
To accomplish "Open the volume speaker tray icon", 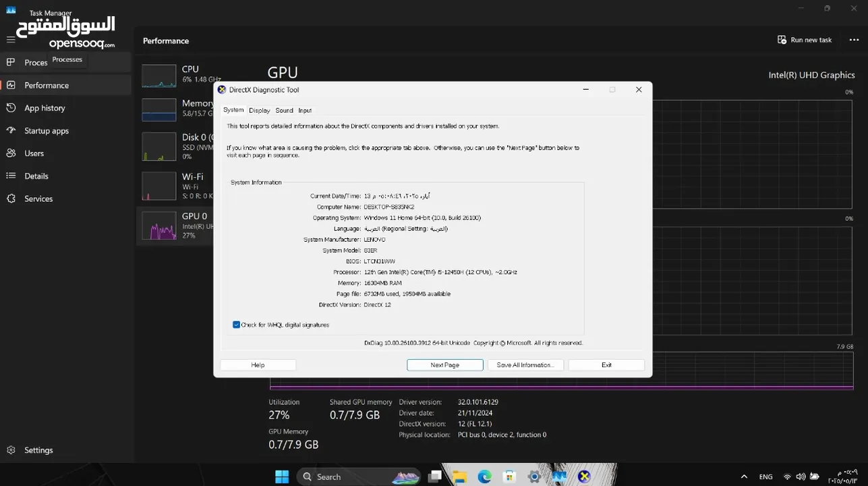I will click(801, 477).
